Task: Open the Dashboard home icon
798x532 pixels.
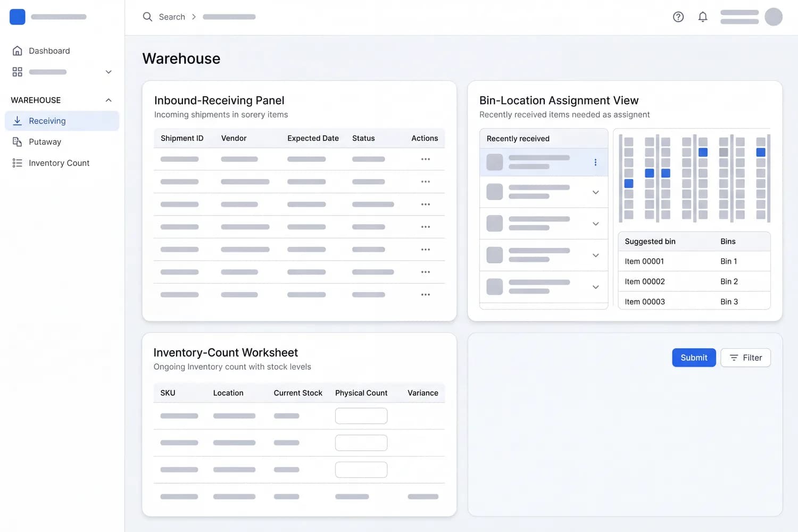Action: click(18, 51)
